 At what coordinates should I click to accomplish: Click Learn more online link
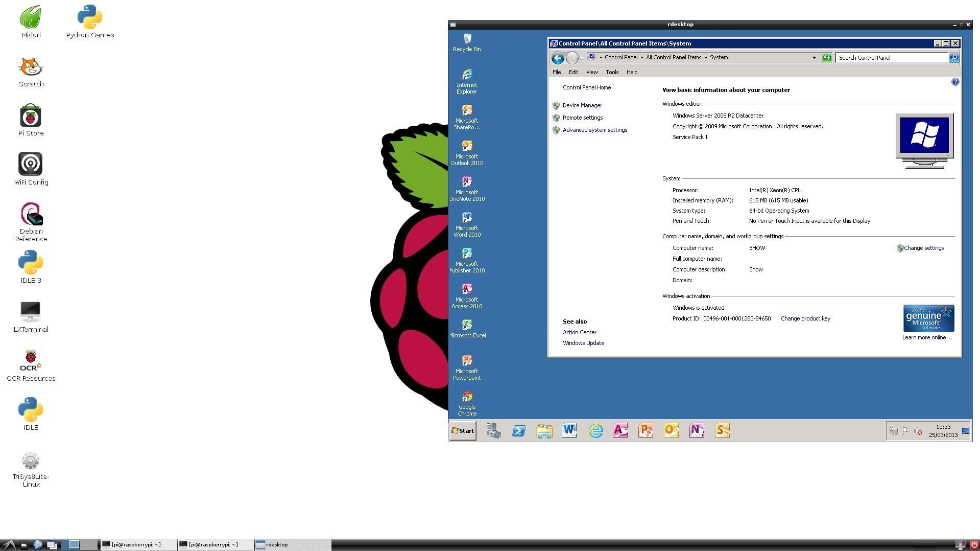pos(927,337)
